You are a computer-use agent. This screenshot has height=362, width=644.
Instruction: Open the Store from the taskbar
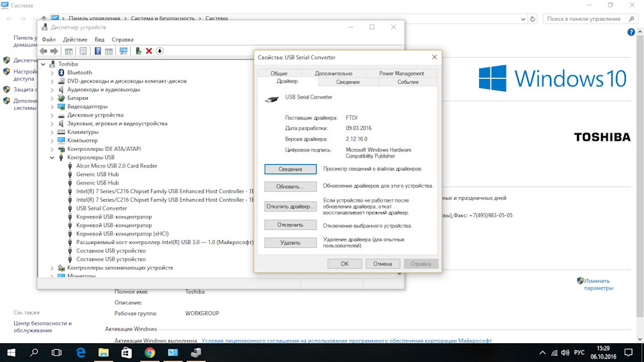[127, 353]
